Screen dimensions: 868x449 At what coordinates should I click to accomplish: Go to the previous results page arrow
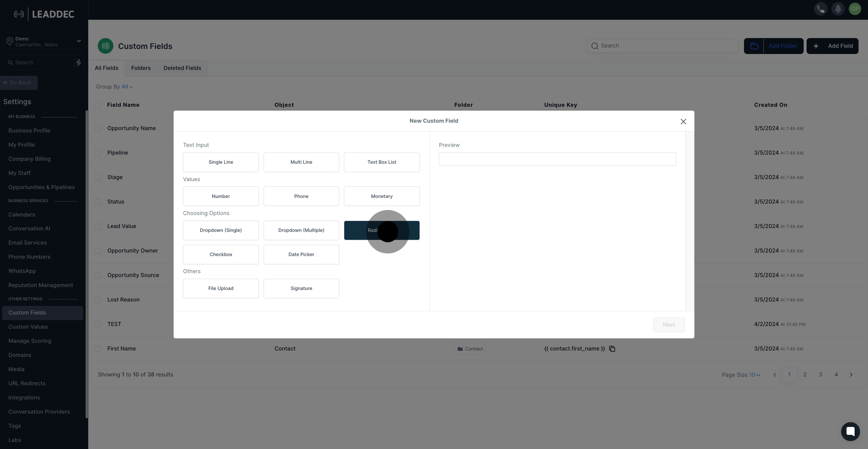click(775, 375)
